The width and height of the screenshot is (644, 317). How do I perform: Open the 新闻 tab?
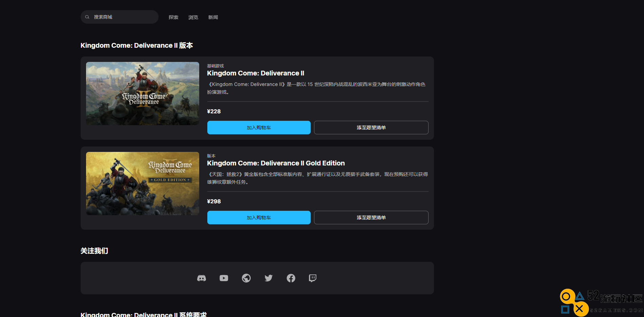click(x=213, y=17)
